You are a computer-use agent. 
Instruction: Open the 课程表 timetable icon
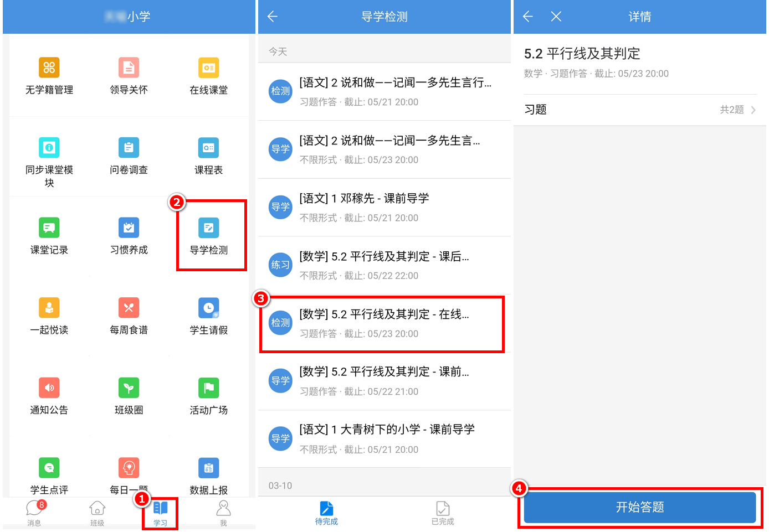tap(208, 148)
